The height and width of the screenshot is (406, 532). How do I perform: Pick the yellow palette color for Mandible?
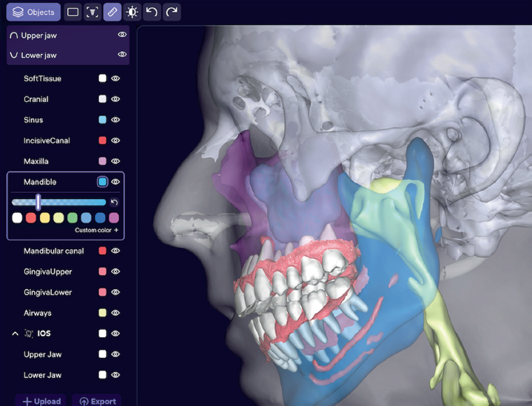(45, 217)
